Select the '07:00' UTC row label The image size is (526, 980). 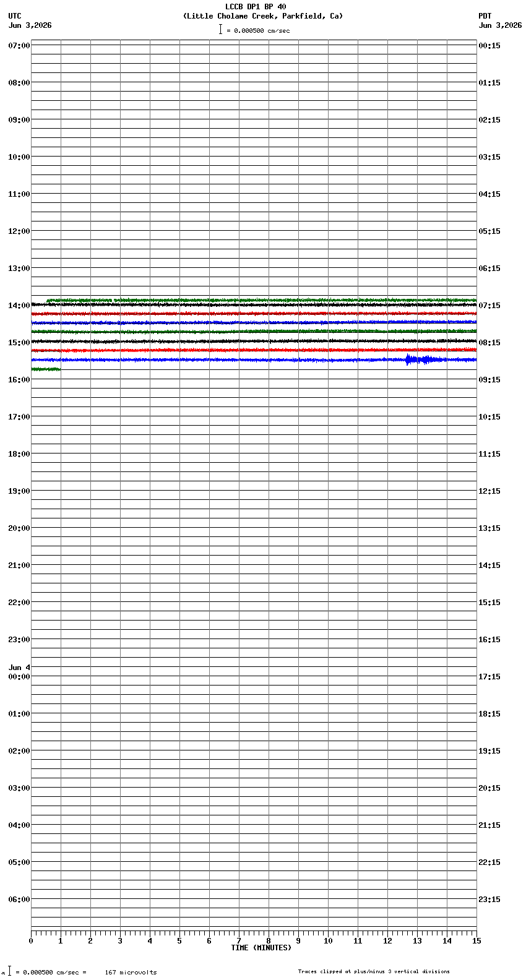click(19, 46)
